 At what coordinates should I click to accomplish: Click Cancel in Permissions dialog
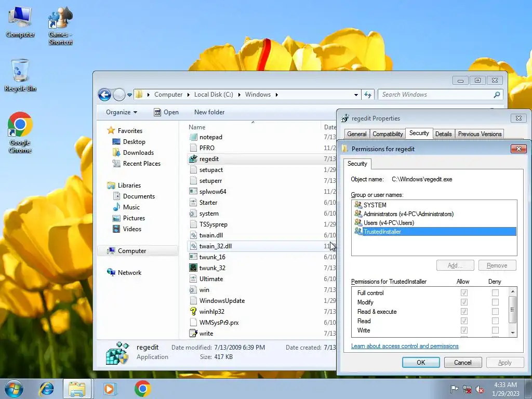point(463,362)
